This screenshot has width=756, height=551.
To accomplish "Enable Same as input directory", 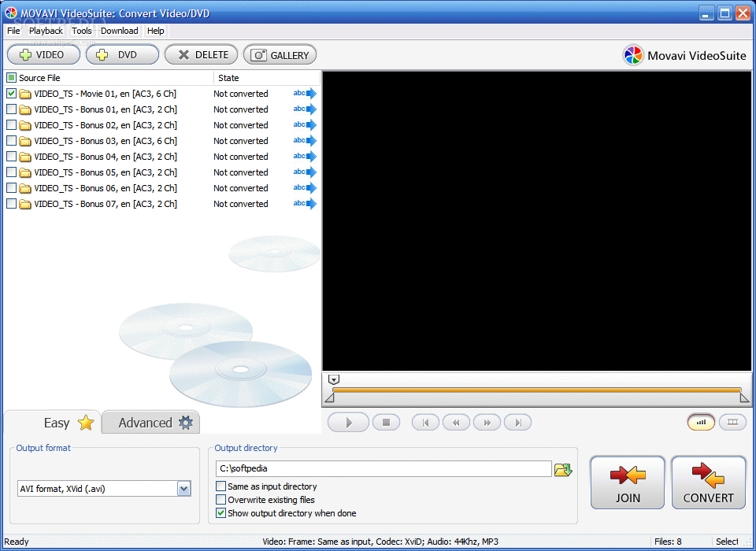I will (x=220, y=486).
